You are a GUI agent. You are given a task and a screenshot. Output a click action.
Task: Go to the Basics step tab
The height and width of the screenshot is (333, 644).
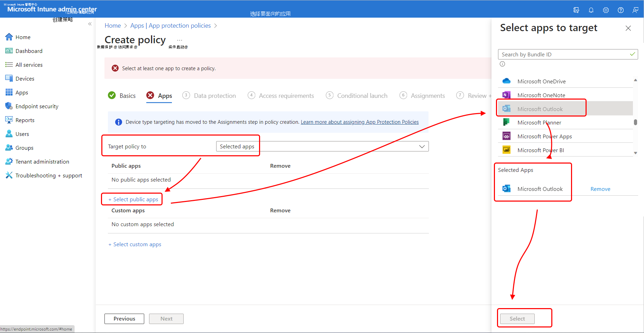tap(122, 95)
